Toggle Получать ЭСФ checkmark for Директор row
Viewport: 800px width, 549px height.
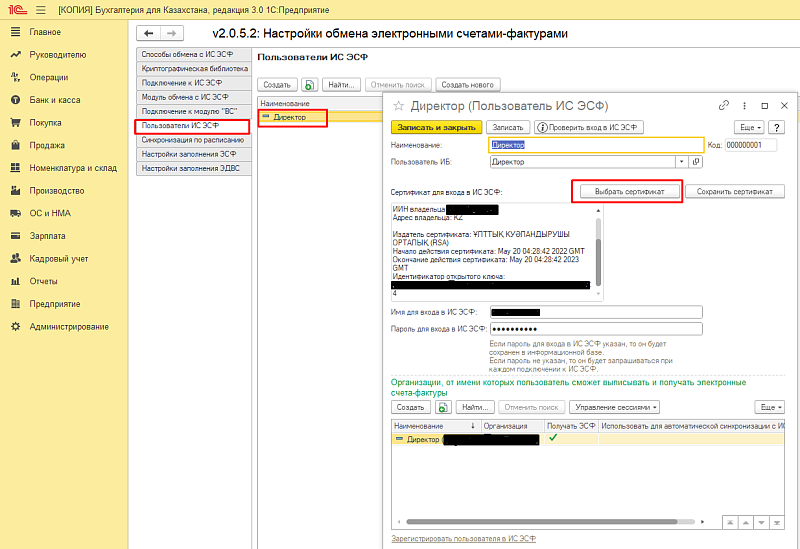(553, 438)
